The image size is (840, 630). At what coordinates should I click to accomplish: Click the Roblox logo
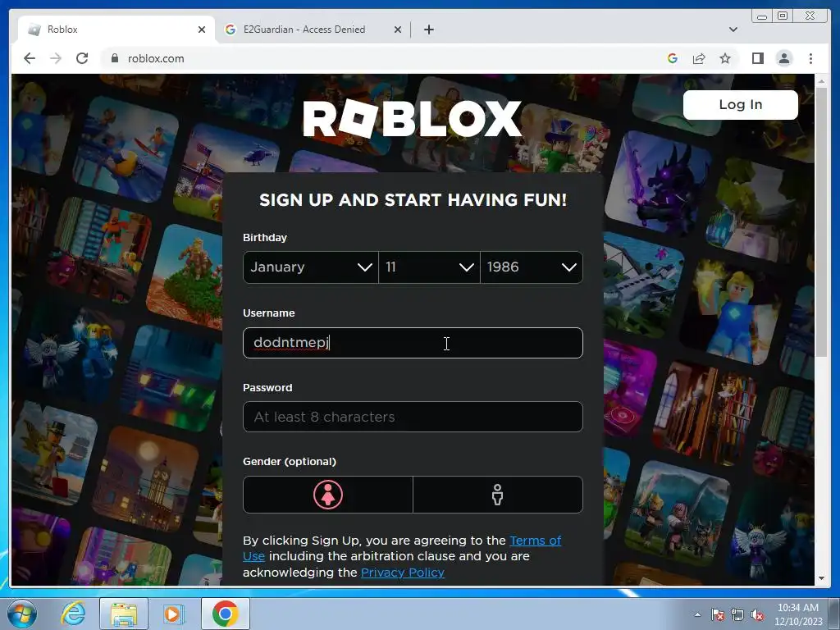412,118
